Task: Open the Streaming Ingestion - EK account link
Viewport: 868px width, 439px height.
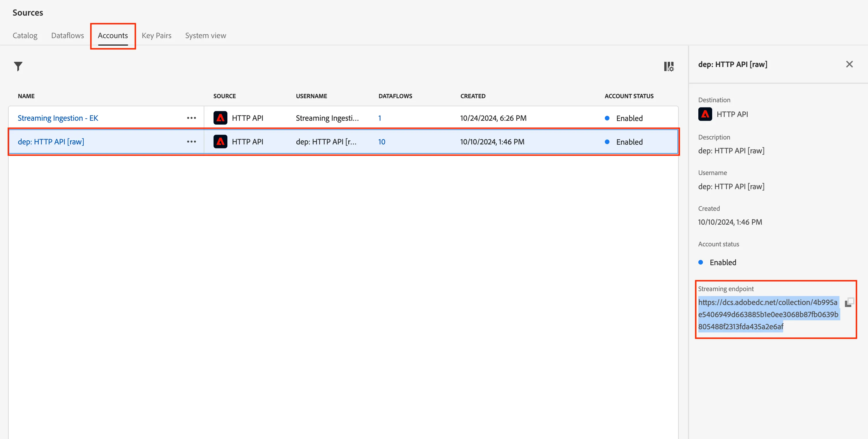Action: [58, 118]
